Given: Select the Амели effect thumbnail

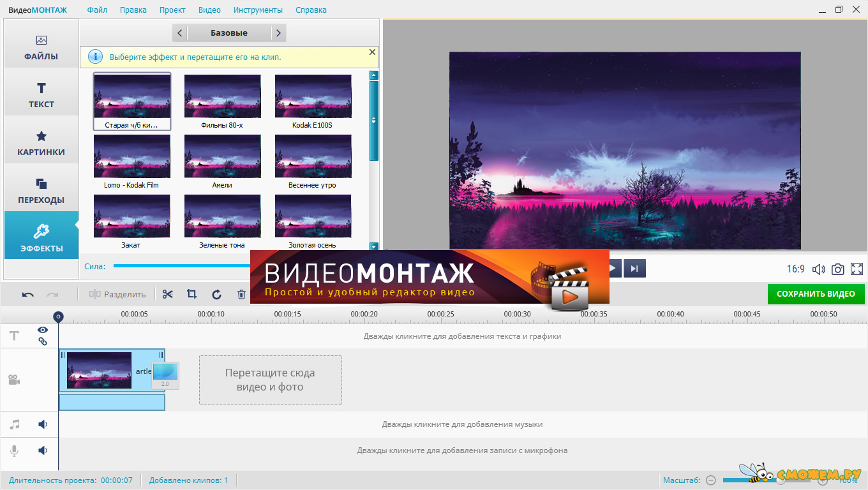Looking at the screenshot, I should pos(222,161).
